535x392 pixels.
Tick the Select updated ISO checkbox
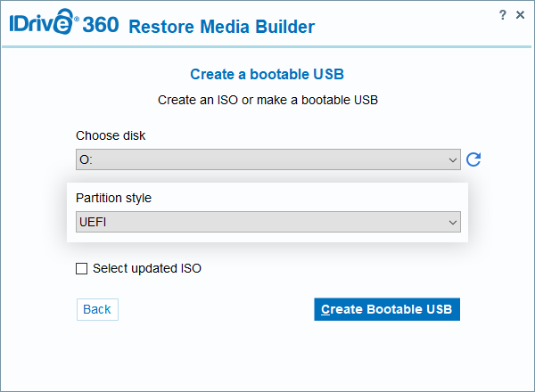pos(82,268)
